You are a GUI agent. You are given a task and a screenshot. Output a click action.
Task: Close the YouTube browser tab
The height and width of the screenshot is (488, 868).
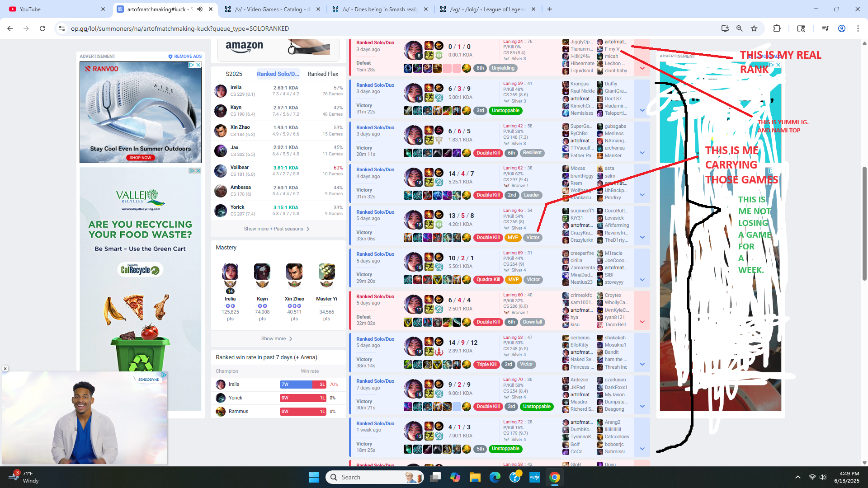[x=103, y=9]
